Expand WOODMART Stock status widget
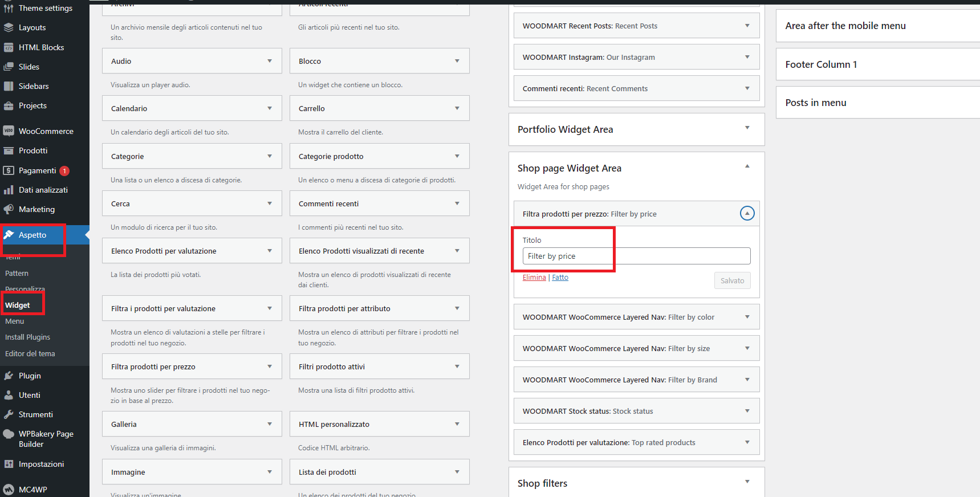980x497 pixels. click(x=747, y=411)
